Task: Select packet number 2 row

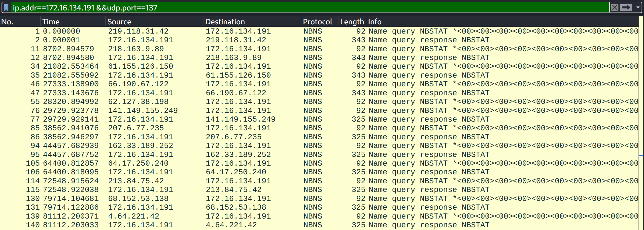Action: [x=319, y=40]
